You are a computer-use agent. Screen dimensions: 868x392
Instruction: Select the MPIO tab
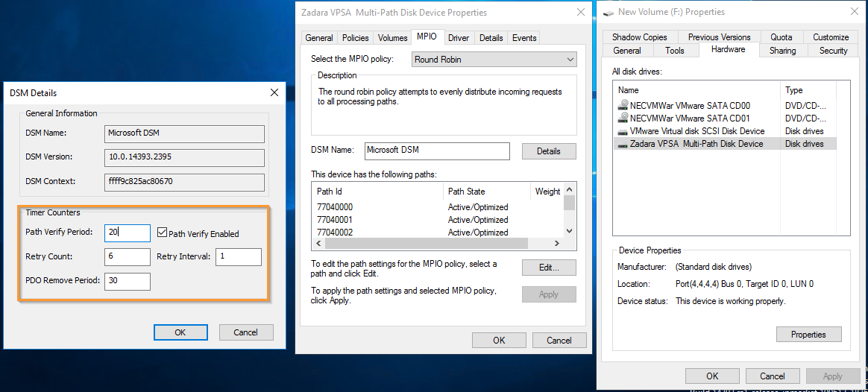(x=427, y=37)
